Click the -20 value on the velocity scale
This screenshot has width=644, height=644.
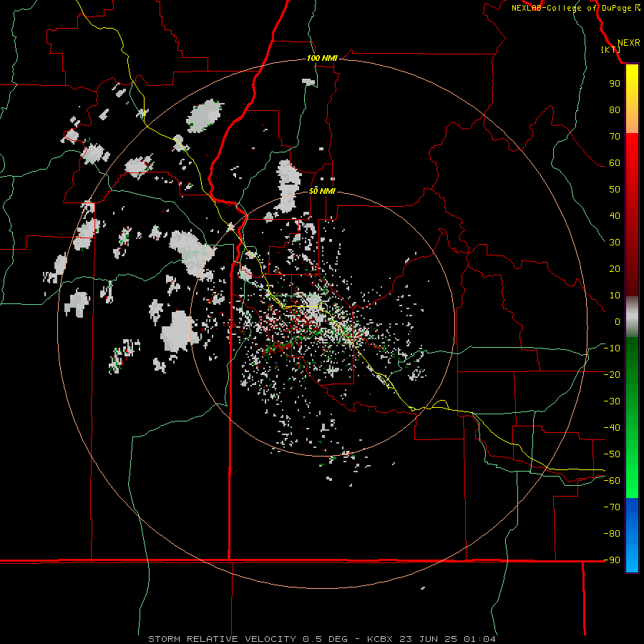coord(612,374)
